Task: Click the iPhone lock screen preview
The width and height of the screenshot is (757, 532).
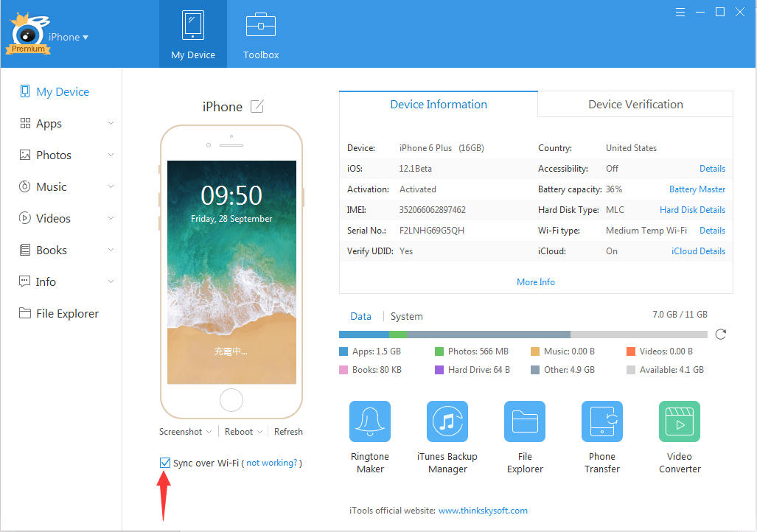Action: (x=231, y=272)
